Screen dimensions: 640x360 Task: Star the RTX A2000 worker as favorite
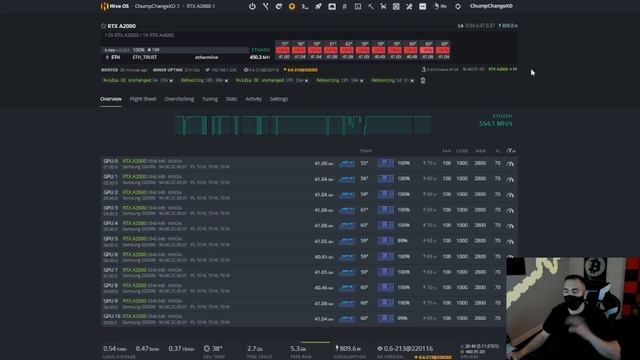point(103,26)
